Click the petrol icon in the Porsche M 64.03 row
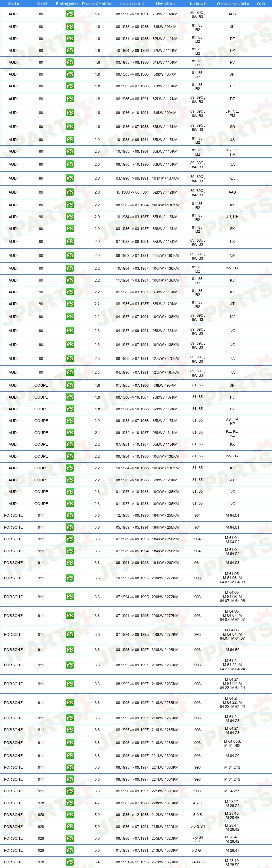 70,563
